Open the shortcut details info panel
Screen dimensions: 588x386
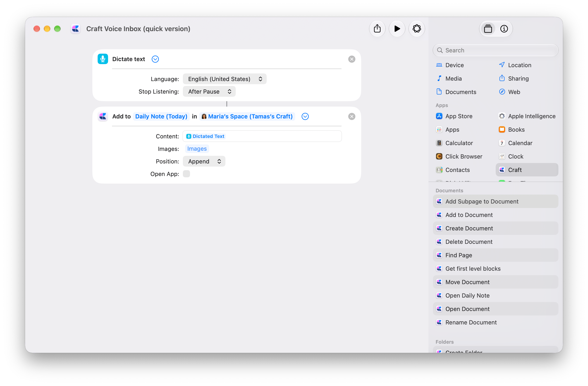[x=504, y=29]
